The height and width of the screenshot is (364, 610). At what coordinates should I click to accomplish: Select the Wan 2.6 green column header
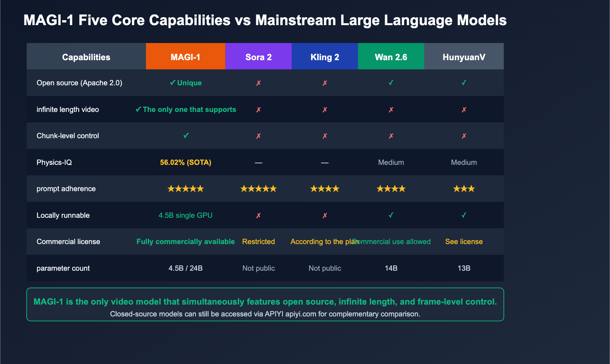click(391, 57)
